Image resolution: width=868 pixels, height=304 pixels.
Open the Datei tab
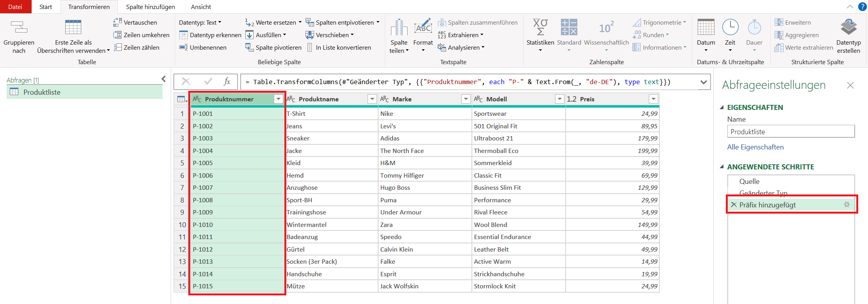click(x=15, y=7)
